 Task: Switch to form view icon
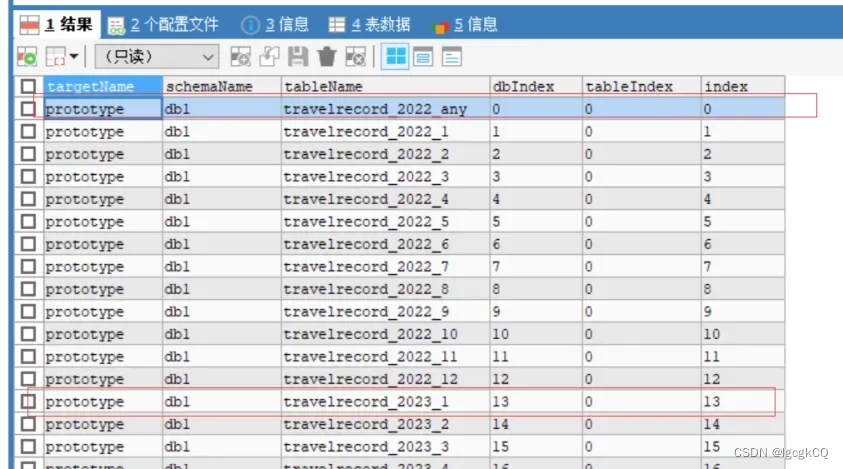coord(423,56)
